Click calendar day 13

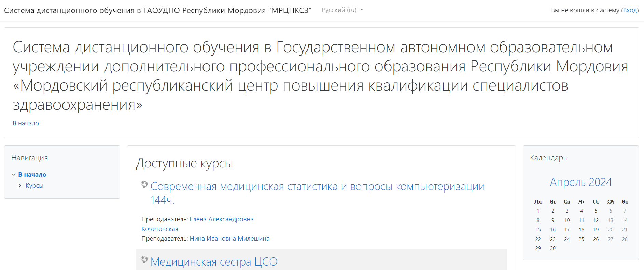pos(611,220)
